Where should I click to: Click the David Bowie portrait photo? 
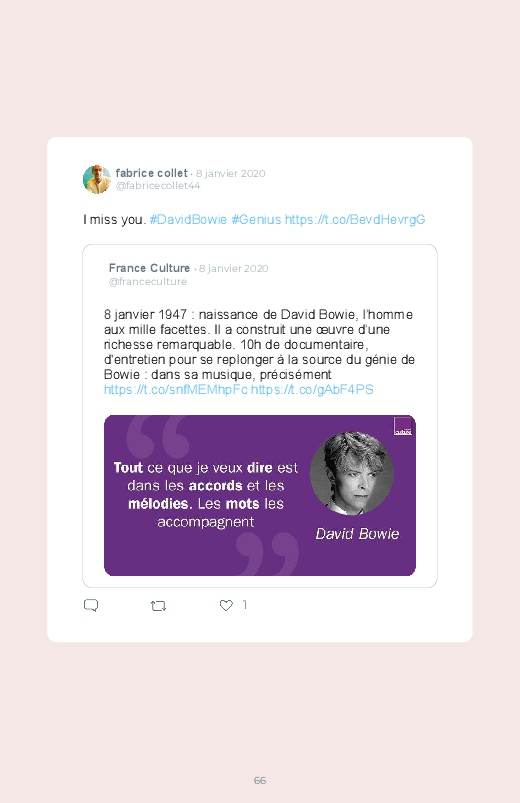click(352, 473)
